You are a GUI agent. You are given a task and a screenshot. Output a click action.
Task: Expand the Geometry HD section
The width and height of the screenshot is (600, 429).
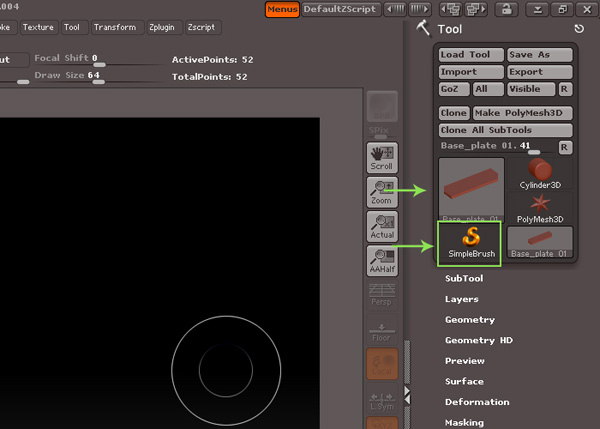(x=478, y=340)
